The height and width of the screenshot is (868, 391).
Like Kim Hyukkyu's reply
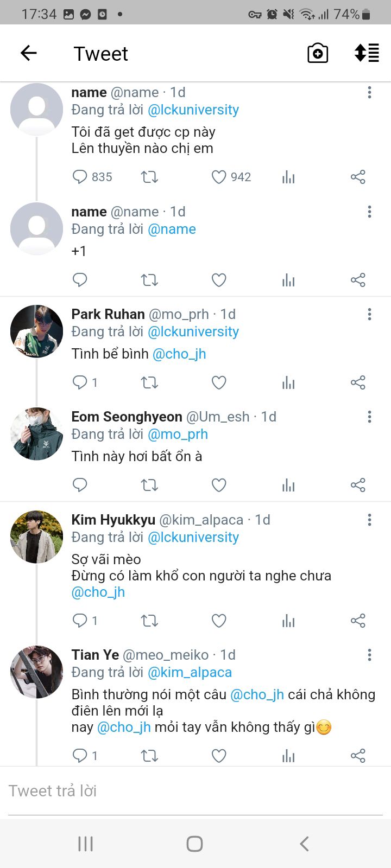pos(219,621)
